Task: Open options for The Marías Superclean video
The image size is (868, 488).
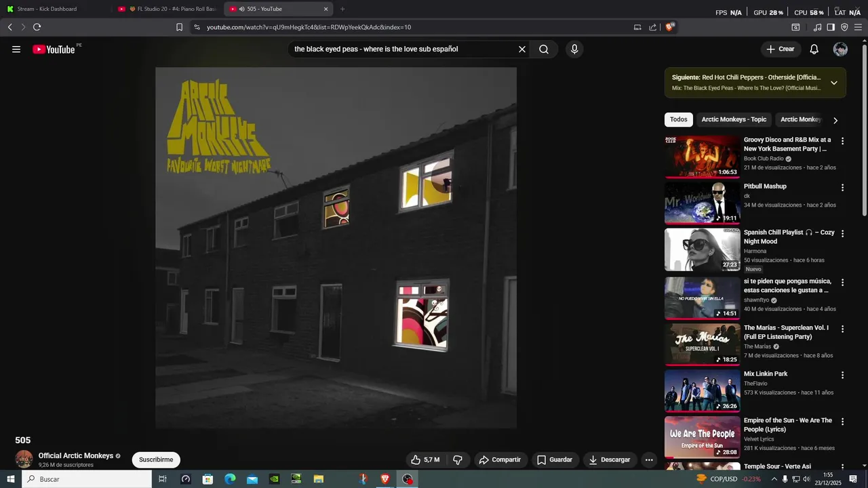Action: pos(842,329)
